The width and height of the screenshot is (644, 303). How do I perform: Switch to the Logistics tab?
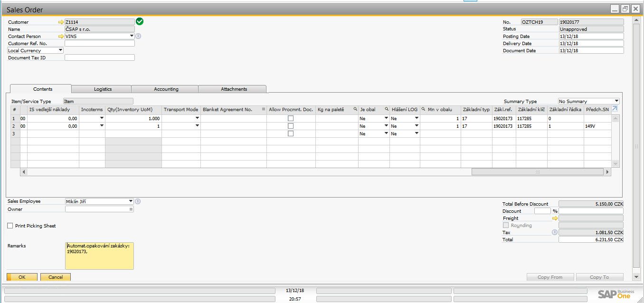tap(103, 89)
